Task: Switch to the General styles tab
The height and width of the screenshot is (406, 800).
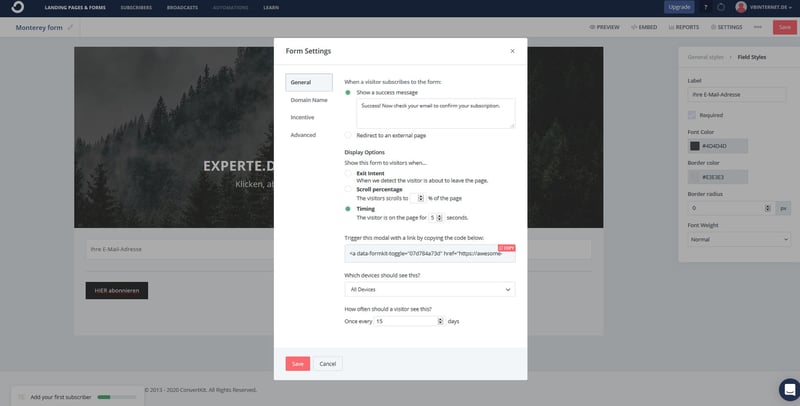Action: point(706,57)
